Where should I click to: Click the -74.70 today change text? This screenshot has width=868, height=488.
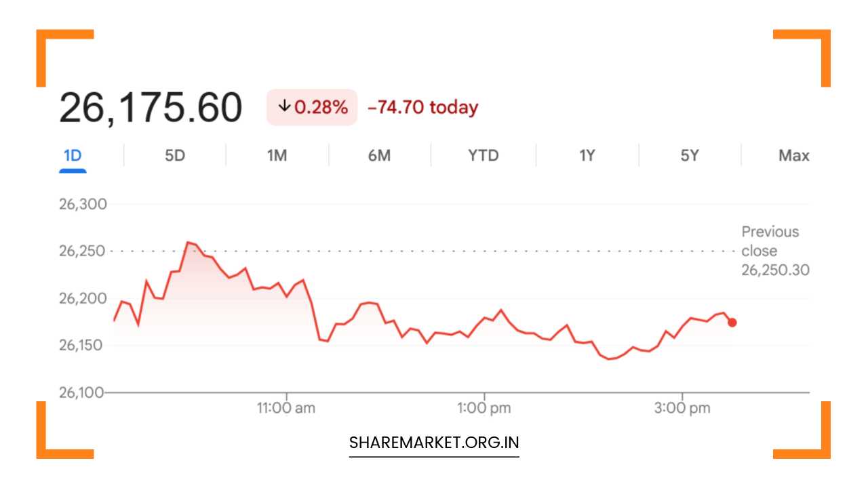click(x=422, y=108)
